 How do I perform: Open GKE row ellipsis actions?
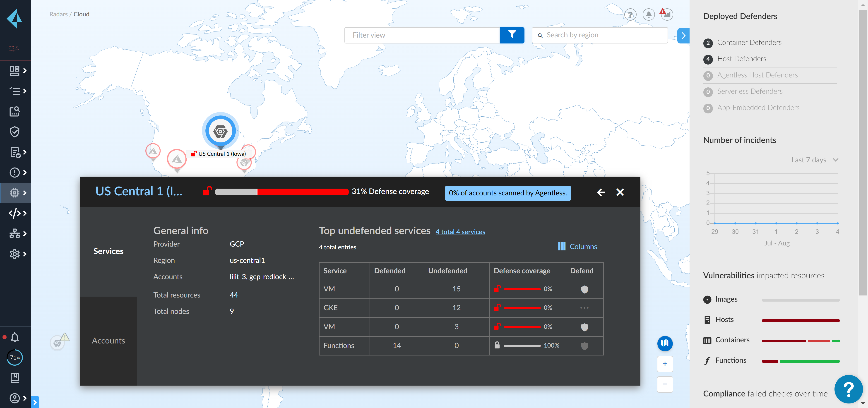(x=585, y=308)
